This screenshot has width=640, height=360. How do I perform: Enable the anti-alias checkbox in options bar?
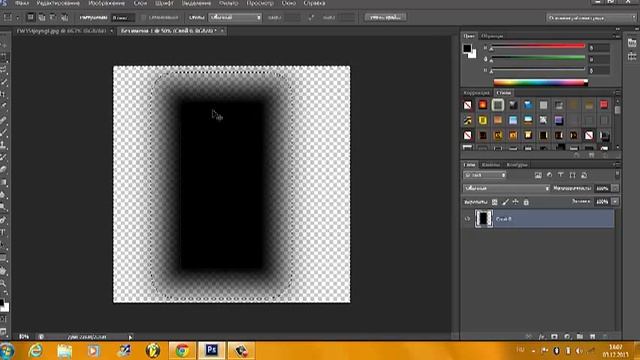click(144, 18)
